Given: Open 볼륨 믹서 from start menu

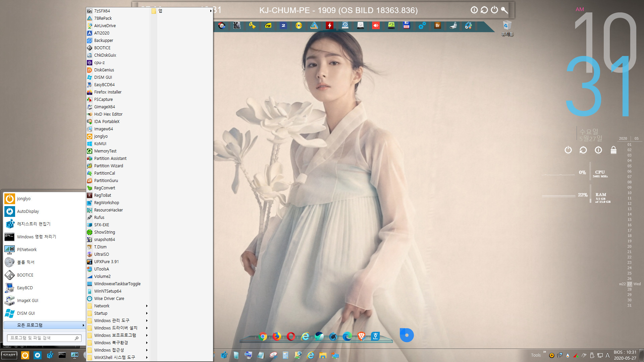Looking at the screenshot, I should tap(44, 262).
